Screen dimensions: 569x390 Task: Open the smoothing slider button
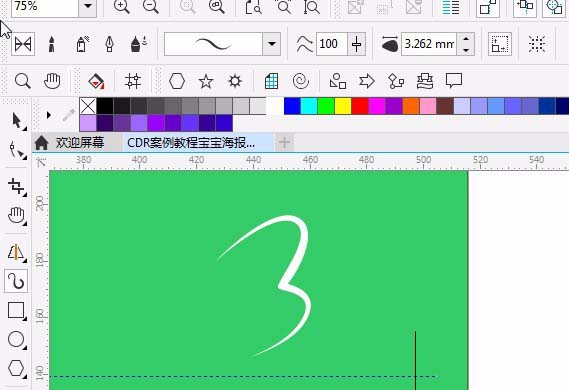(x=356, y=44)
